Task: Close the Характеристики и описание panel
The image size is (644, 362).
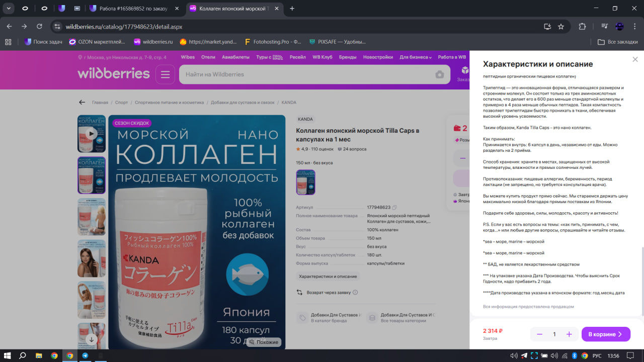Action: pyautogui.click(x=635, y=59)
